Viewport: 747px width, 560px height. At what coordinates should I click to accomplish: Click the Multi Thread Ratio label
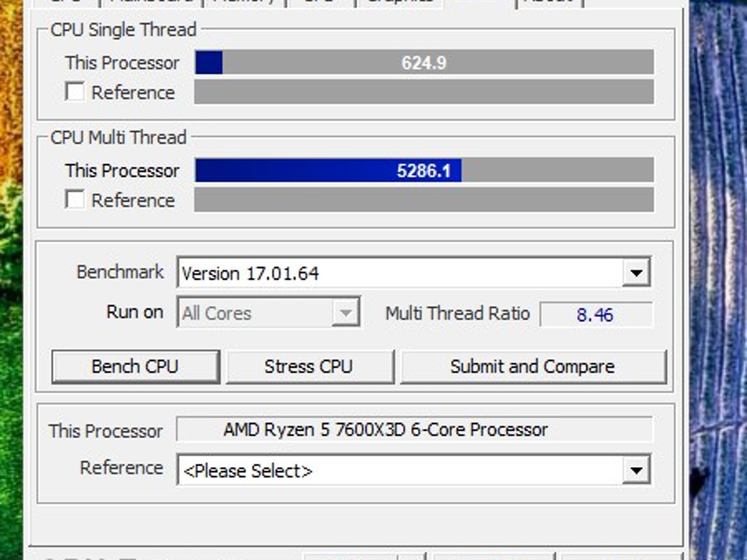[x=457, y=313]
